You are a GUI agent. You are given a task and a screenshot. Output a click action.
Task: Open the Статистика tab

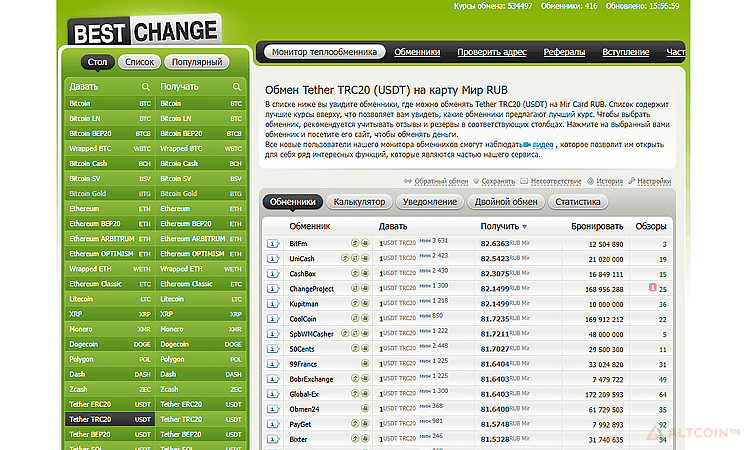click(577, 202)
